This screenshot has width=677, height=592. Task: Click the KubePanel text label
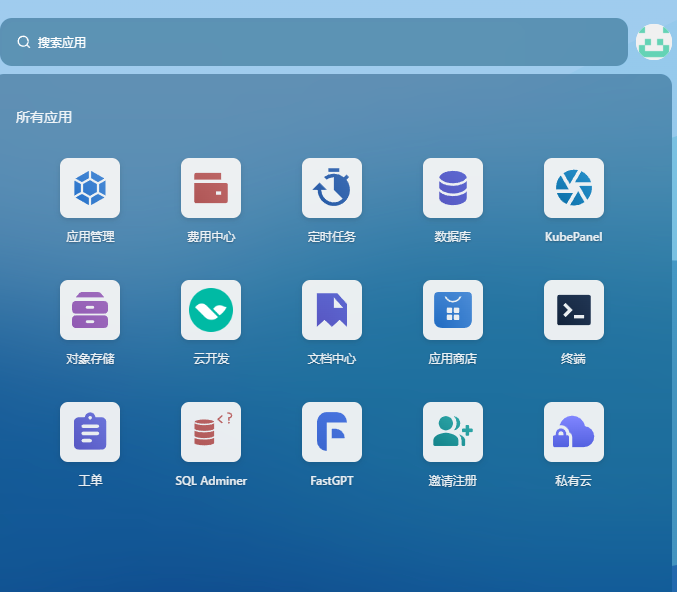click(574, 237)
